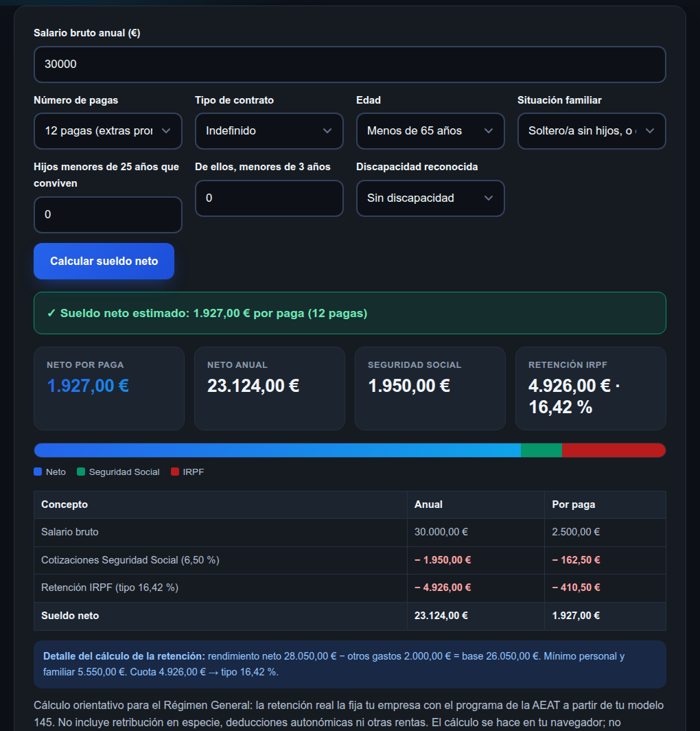Click the Hijos menores de 25 años field
The height and width of the screenshot is (731, 700).
[108, 214]
